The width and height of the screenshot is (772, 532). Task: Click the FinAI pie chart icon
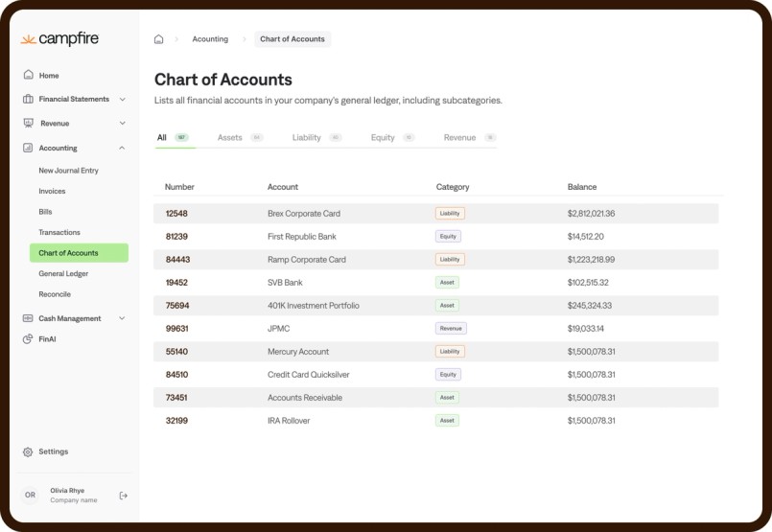pos(28,339)
